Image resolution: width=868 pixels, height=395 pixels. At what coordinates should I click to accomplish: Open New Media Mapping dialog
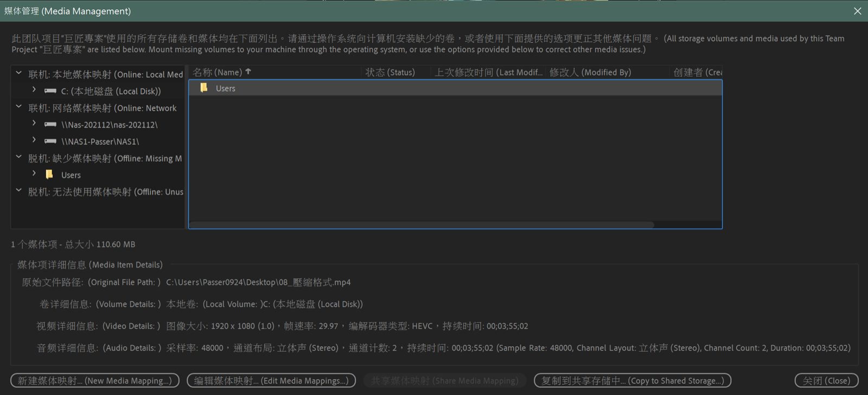[x=95, y=380]
